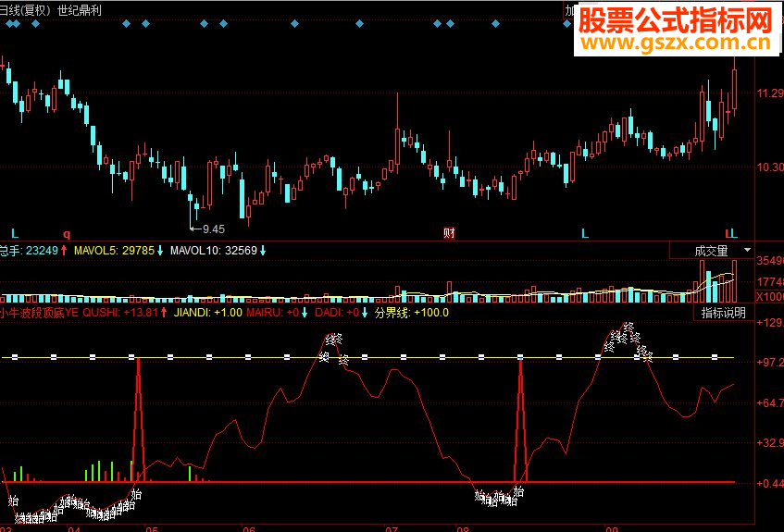Screen dimensions: 784x532
Task: Click the red up arrow beside 总手 23249
Action: (x=64, y=251)
